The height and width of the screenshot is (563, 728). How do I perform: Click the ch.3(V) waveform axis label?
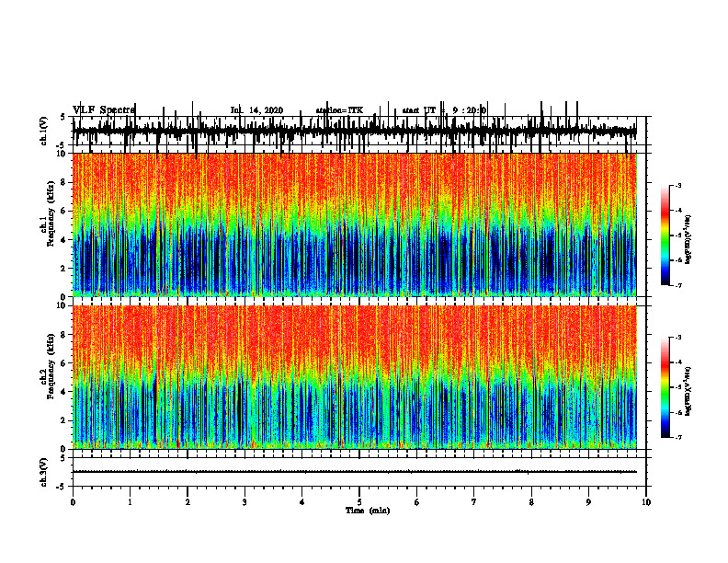pos(44,473)
